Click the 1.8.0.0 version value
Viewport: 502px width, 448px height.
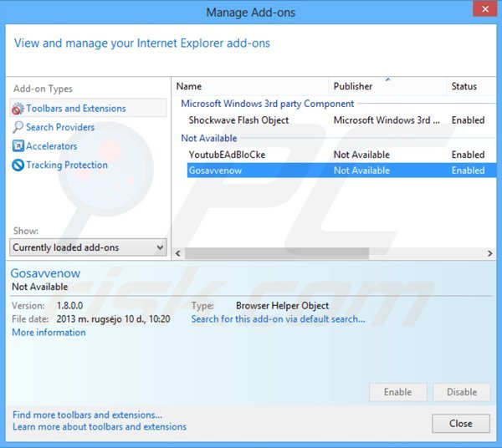[x=69, y=306]
